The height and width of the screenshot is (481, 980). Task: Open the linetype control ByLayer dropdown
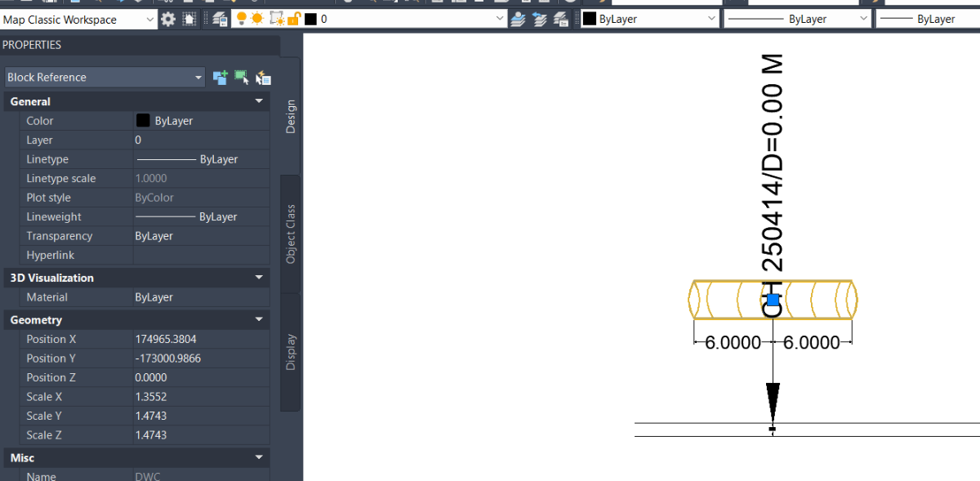pos(797,19)
